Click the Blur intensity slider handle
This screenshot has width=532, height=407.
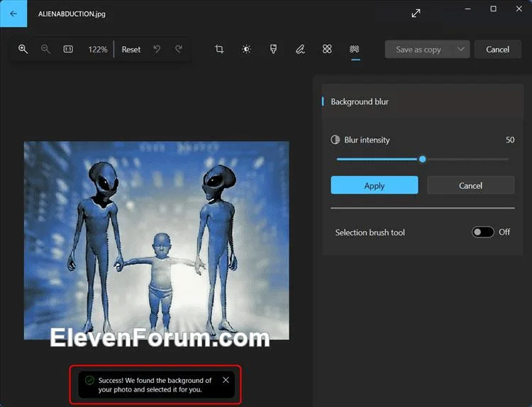[x=423, y=159]
